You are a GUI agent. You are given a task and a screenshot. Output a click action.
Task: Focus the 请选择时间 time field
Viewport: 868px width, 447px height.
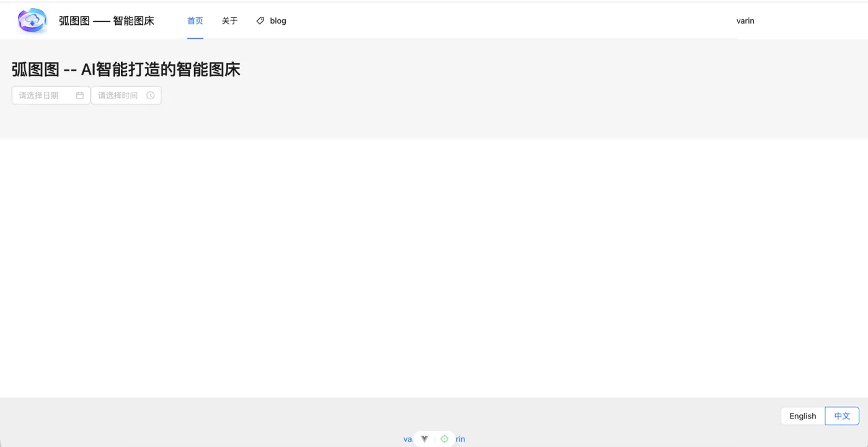[x=126, y=95]
